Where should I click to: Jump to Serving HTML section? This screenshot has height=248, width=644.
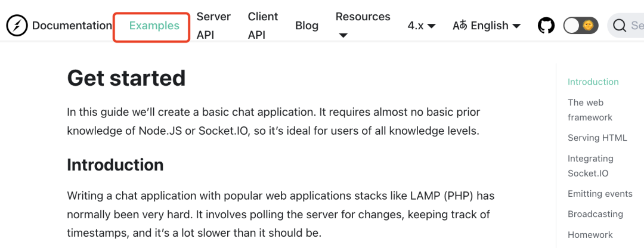(x=597, y=138)
